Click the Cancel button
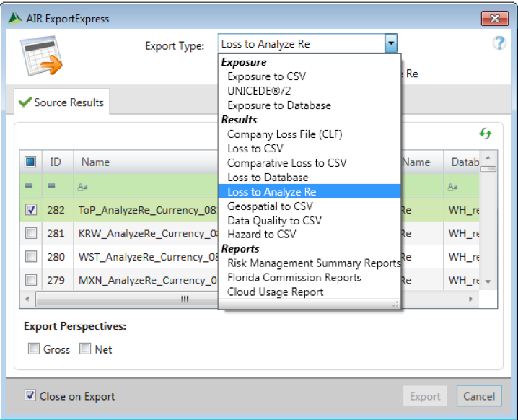 tap(479, 396)
